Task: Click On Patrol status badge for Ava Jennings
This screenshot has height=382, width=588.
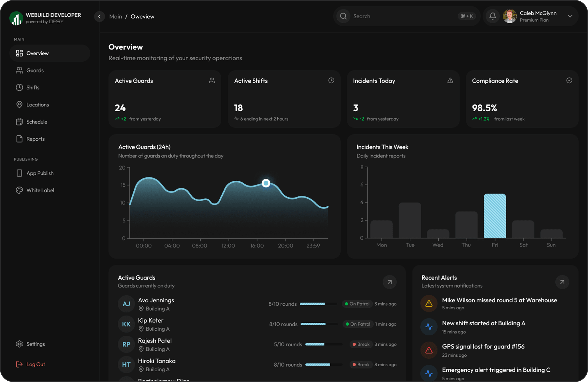Action: click(357, 304)
